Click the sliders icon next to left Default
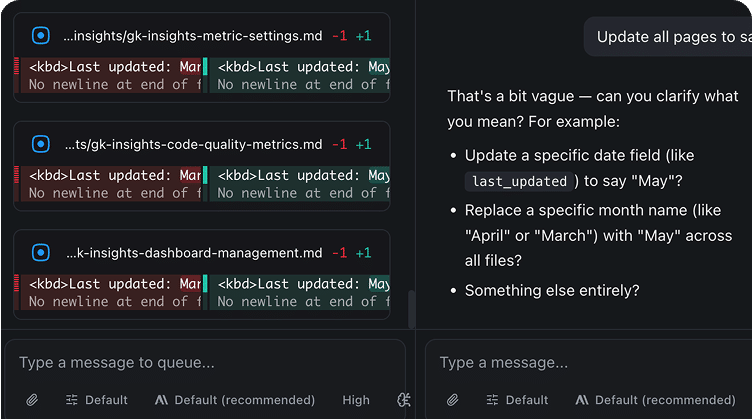The width and height of the screenshot is (752, 420). pos(71,400)
